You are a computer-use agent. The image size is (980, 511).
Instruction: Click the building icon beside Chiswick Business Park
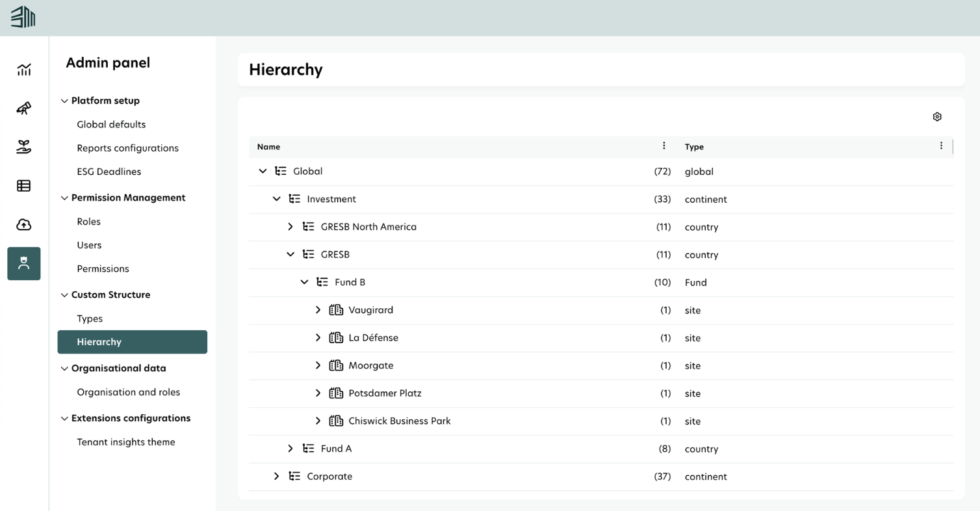(336, 421)
